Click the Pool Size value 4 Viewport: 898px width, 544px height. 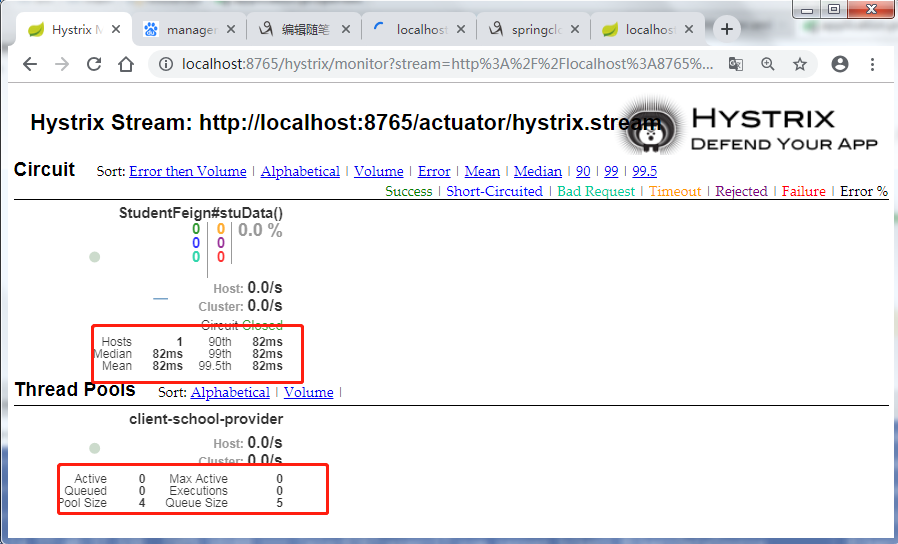coord(142,503)
